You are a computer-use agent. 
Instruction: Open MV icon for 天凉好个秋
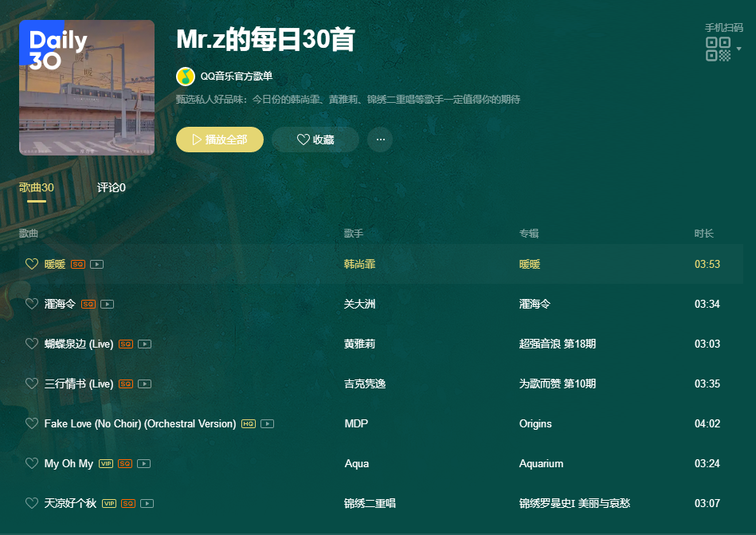(147, 503)
